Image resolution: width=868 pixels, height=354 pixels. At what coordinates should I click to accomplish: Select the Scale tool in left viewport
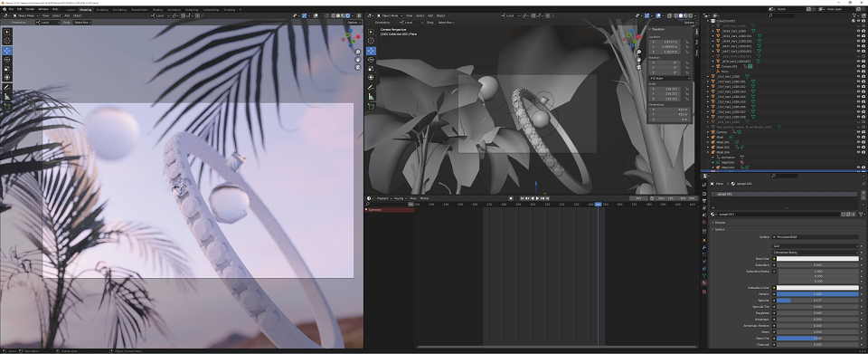coord(7,68)
